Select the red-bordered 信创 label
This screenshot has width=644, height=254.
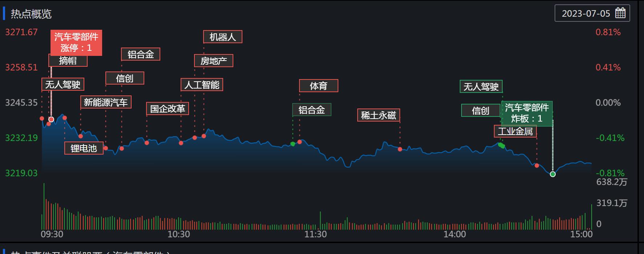(x=125, y=78)
